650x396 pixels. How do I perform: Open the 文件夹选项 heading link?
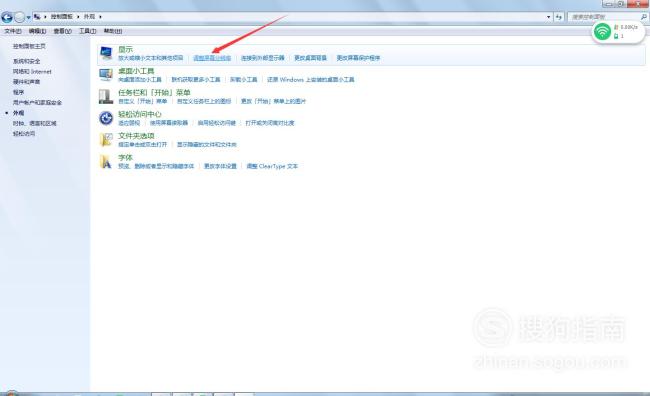coord(136,136)
